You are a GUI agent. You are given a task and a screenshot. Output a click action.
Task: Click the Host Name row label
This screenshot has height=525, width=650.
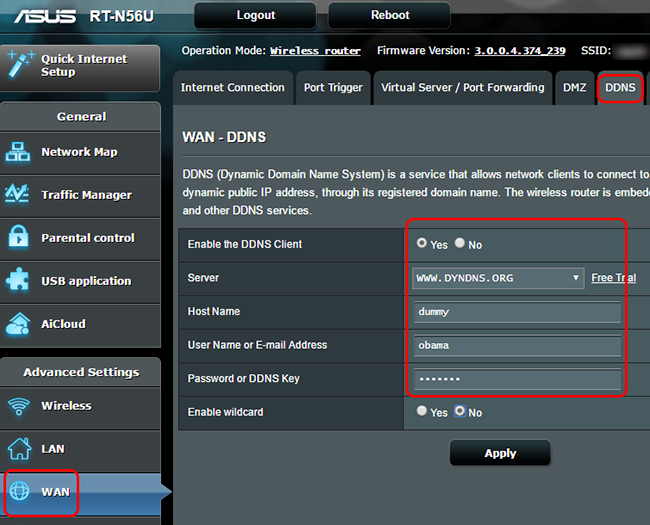tap(214, 311)
